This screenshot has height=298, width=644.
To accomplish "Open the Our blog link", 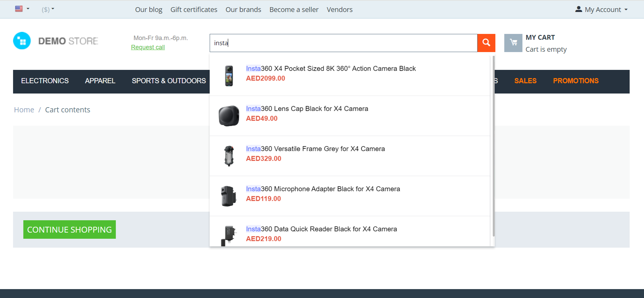I will tap(149, 10).
